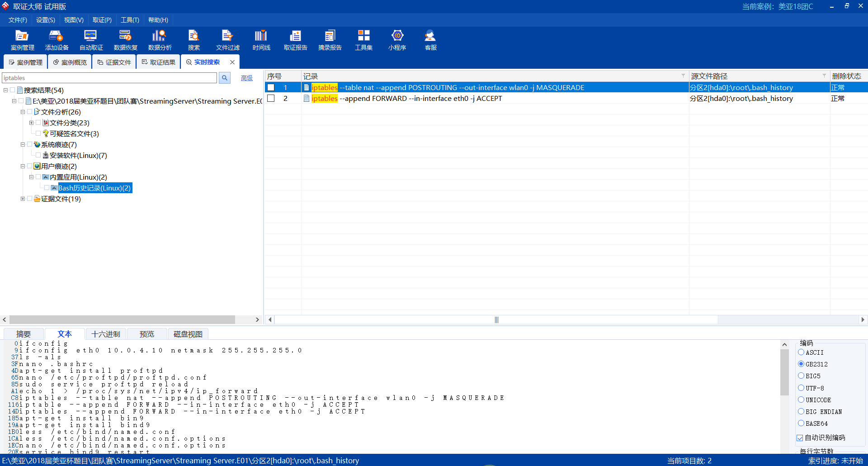This screenshot has width=868, height=466.
Task: Open the 工具集 toolbox
Action: [x=363, y=40]
